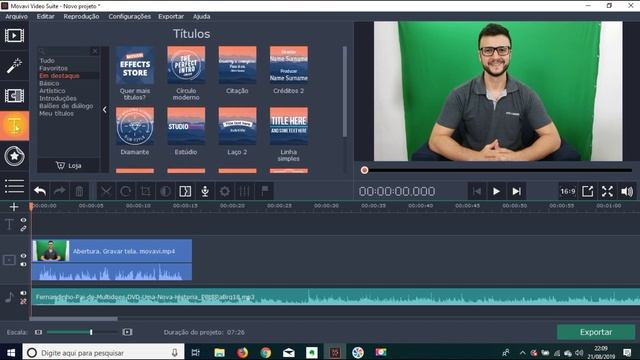Mute the video track audio
Image resolution: width=640 pixels, height=360 pixels.
pos(23,264)
